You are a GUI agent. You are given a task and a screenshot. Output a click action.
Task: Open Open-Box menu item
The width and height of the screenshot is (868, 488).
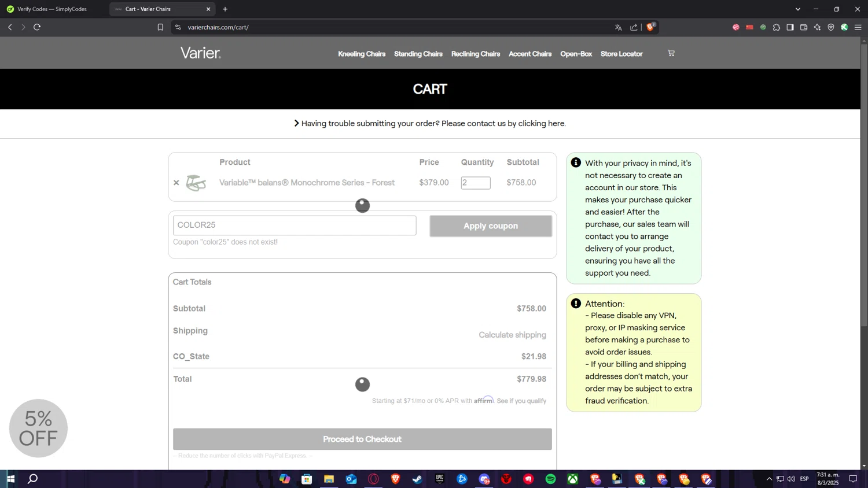[x=576, y=54]
